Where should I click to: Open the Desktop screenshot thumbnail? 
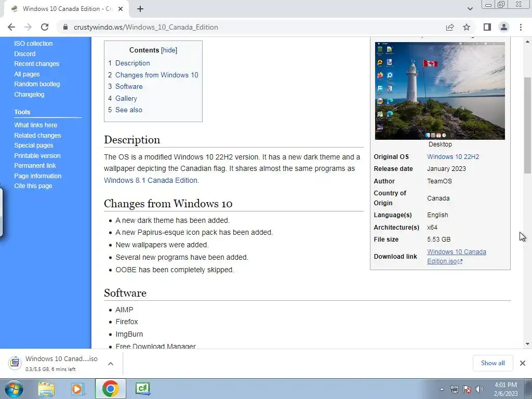(x=440, y=90)
